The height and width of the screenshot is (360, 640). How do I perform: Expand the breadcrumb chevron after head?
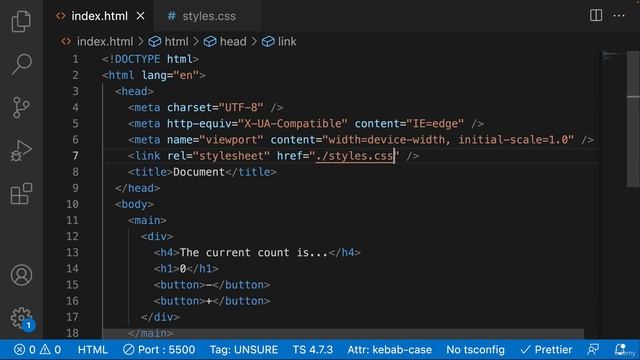click(254, 42)
